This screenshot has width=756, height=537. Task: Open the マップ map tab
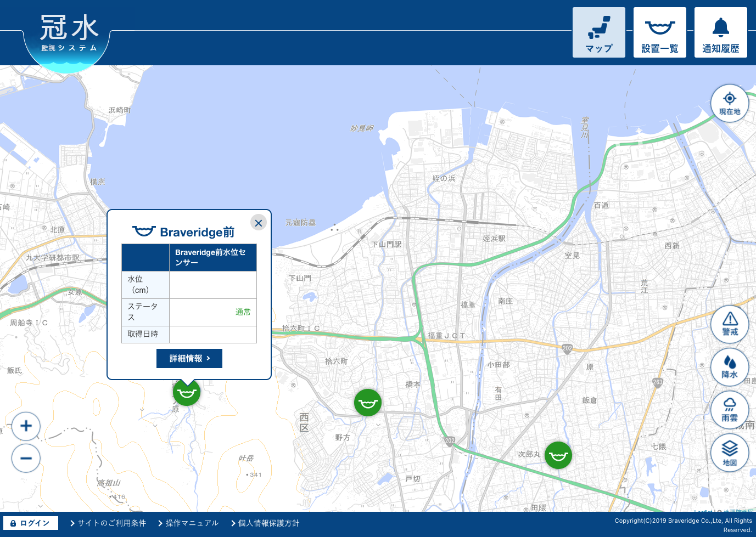tap(599, 32)
